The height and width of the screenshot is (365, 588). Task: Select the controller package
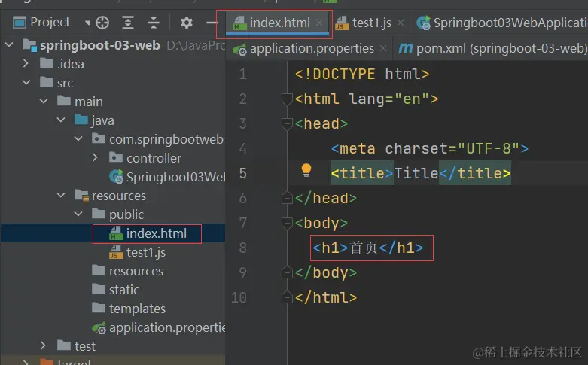(145, 158)
